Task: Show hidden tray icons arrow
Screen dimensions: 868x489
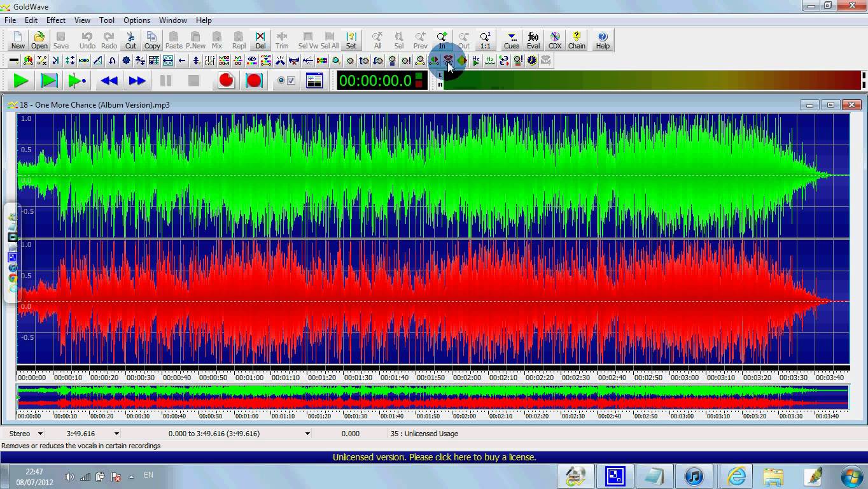Action: pyautogui.click(x=131, y=477)
